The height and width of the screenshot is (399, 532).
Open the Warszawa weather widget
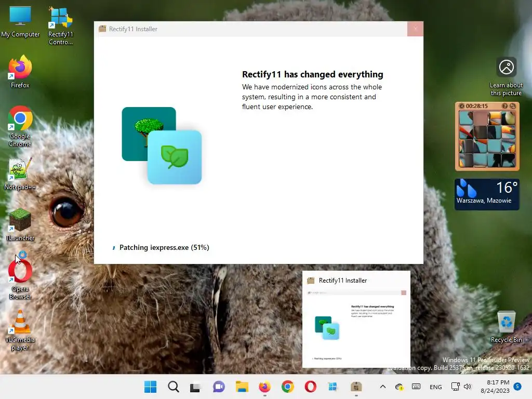[x=487, y=194]
